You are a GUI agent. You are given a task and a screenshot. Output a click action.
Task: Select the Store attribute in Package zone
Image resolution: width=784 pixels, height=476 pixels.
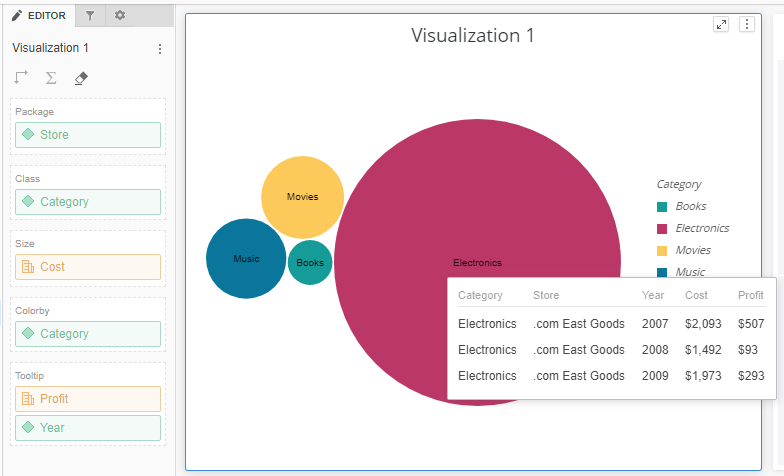point(88,135)
